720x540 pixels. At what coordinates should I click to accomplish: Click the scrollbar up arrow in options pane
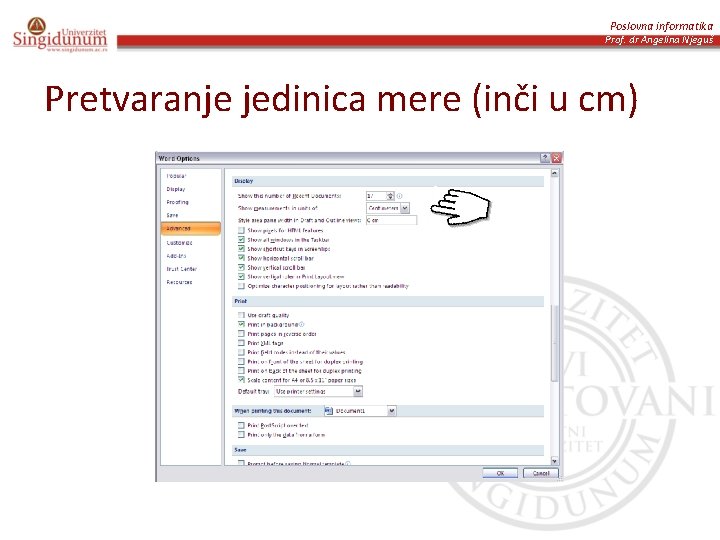[x=554, y=173]
